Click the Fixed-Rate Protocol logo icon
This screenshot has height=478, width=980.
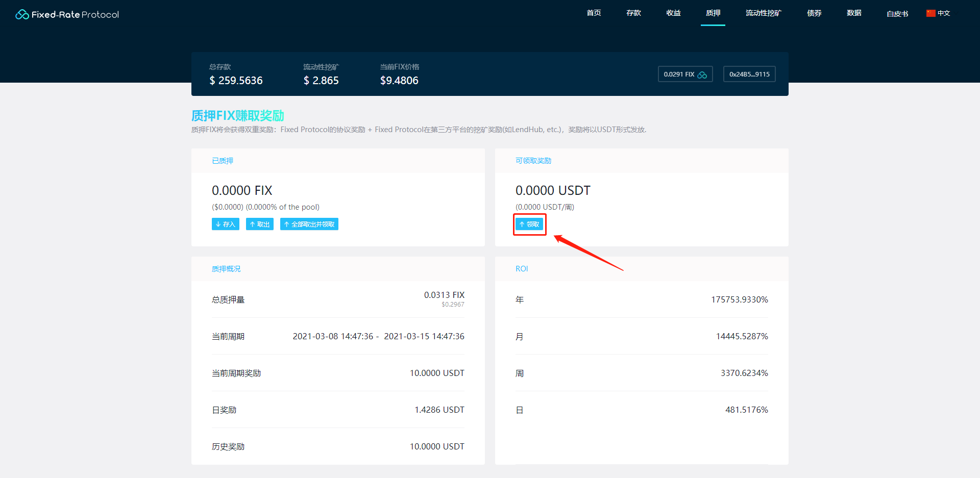(22, 14)
